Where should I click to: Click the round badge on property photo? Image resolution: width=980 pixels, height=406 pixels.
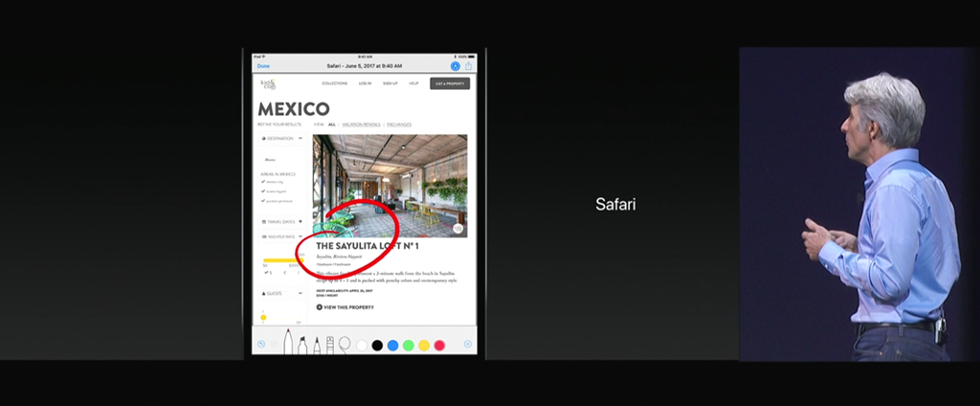pos(458,229)
